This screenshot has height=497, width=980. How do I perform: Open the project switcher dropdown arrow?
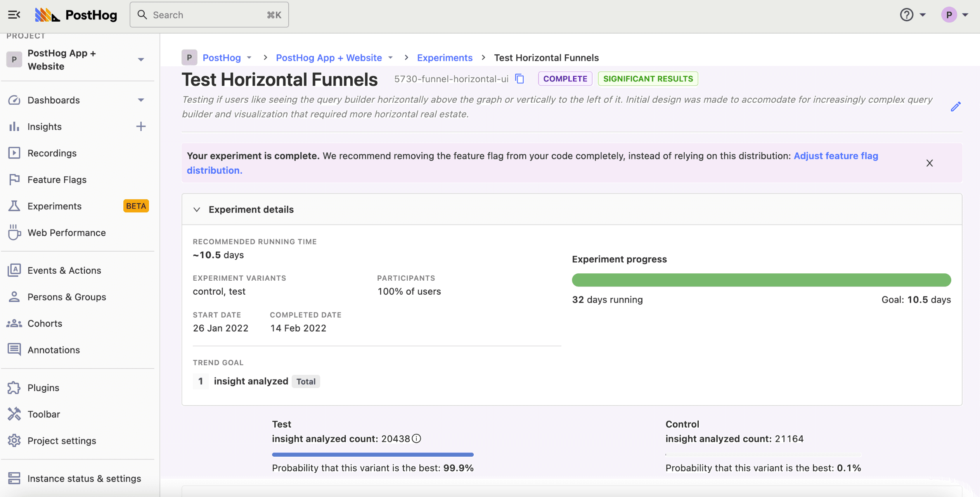pos(141,60)
